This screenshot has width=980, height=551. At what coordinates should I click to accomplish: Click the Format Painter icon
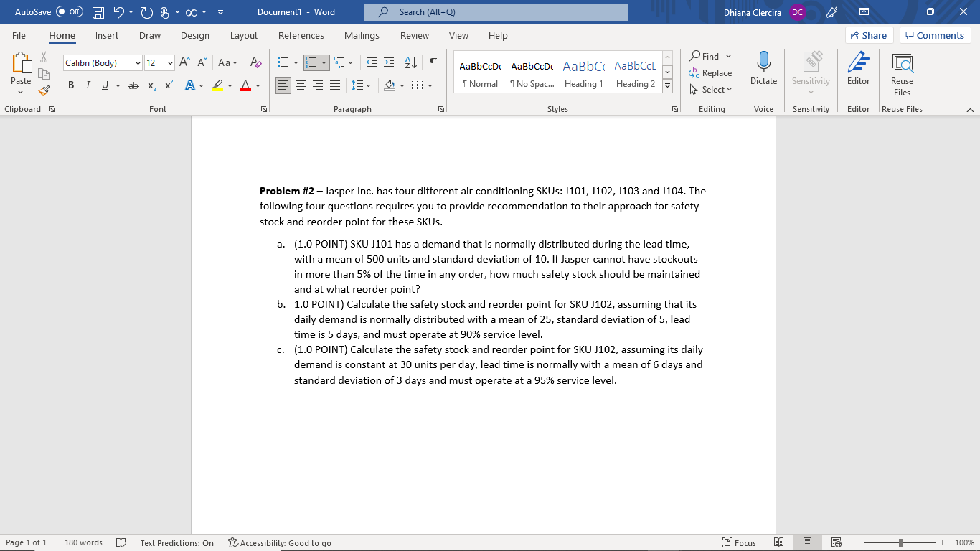(43, 90)
